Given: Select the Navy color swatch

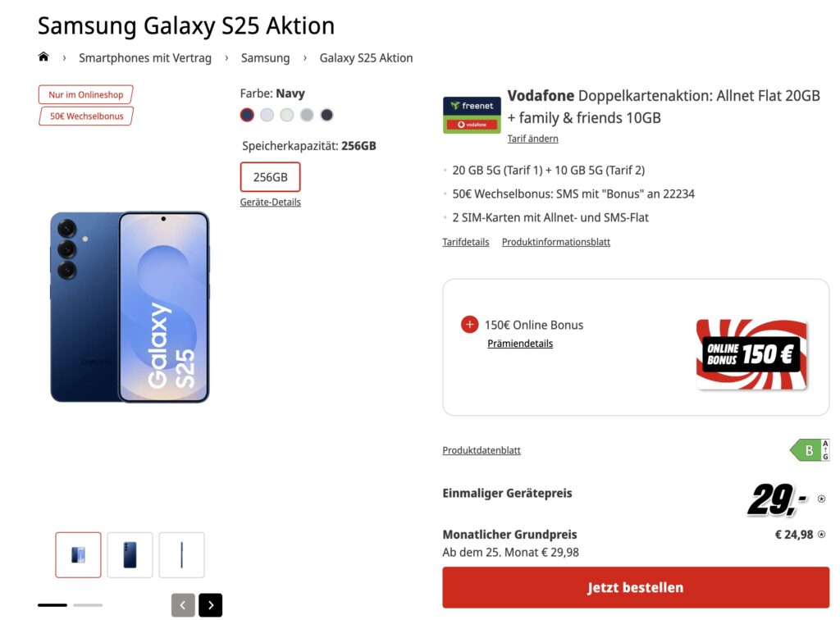Looking at the screenshot, I should coord(247,115).
